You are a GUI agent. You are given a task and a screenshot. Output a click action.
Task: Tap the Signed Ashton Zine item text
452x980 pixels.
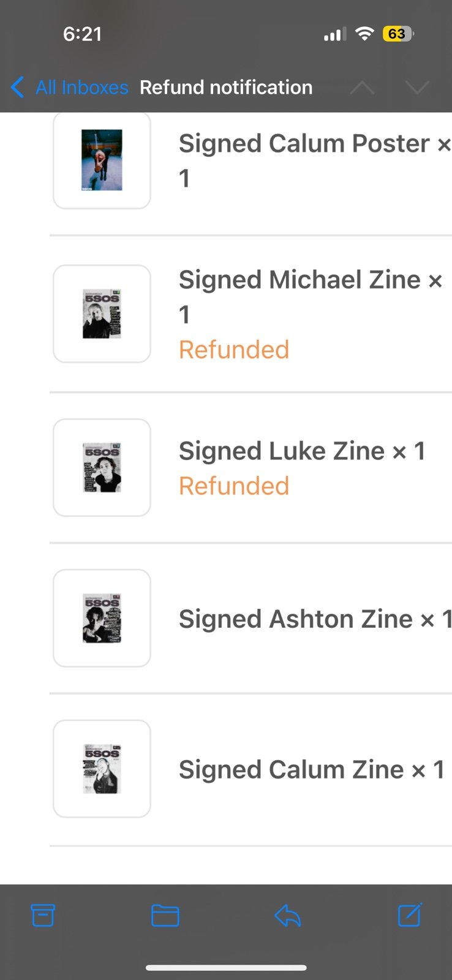pos(315,619)
